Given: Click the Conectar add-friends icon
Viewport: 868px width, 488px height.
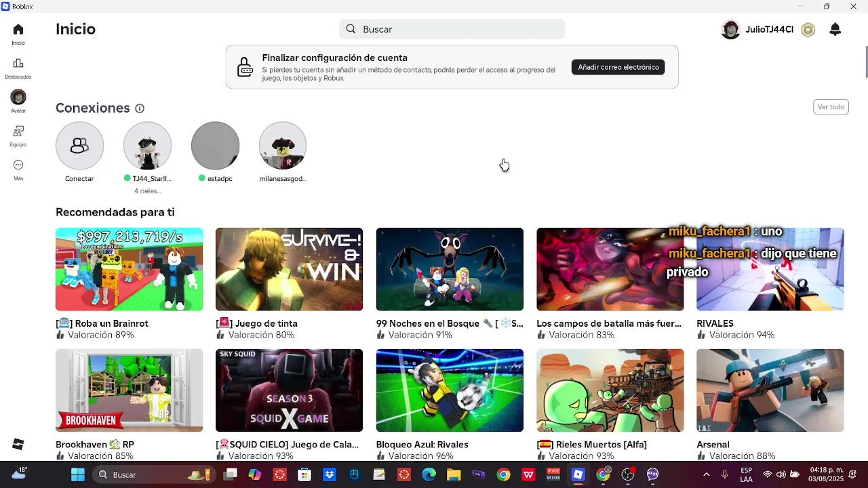Looking at the screenshot, I should (x=79, y=146).
